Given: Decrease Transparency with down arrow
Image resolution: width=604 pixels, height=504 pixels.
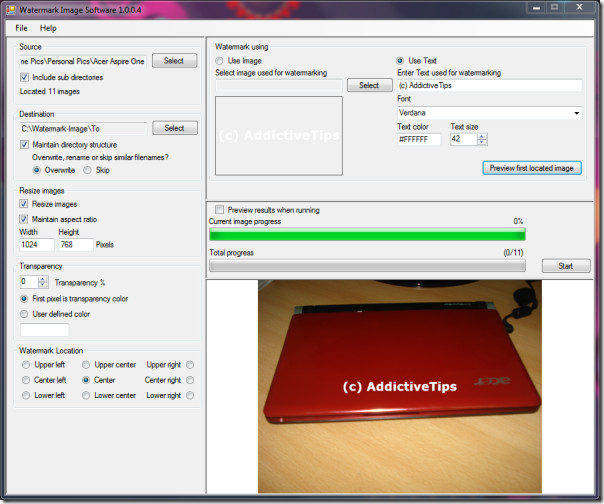Looking at the screenshot, I should [x=43, y=285].
